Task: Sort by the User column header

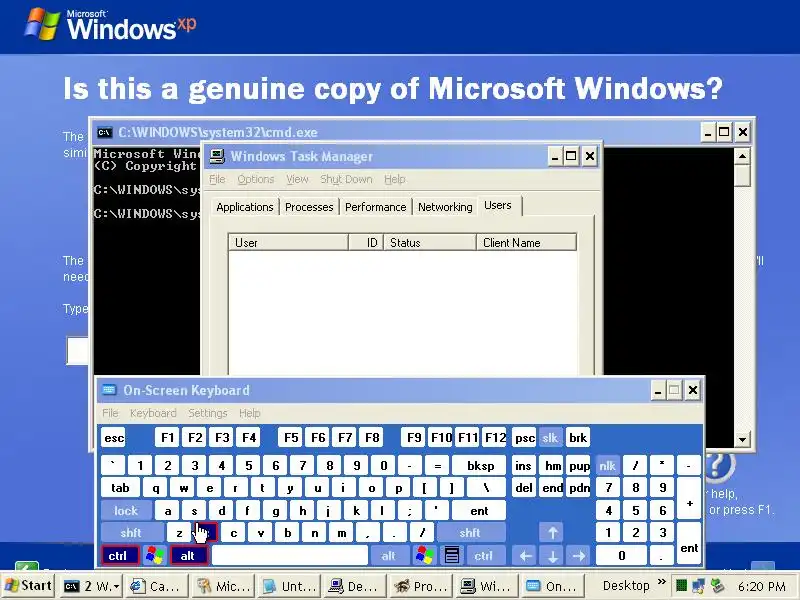Action: 288,243
